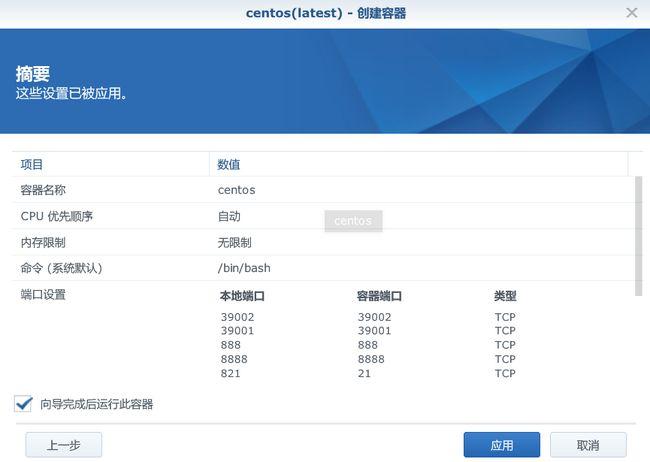
Task: Select the 命令 (系统默认) row label
Action: [61, 268]
